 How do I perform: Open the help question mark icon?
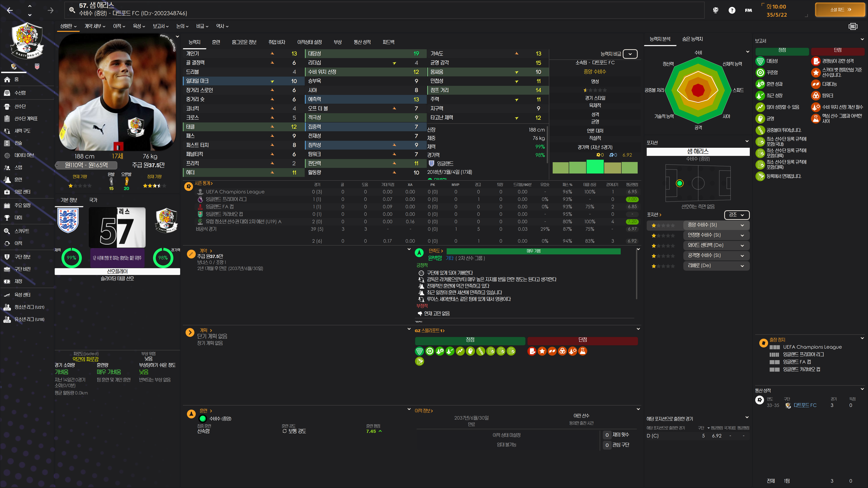pyautogui.click(x=732, y=10)
